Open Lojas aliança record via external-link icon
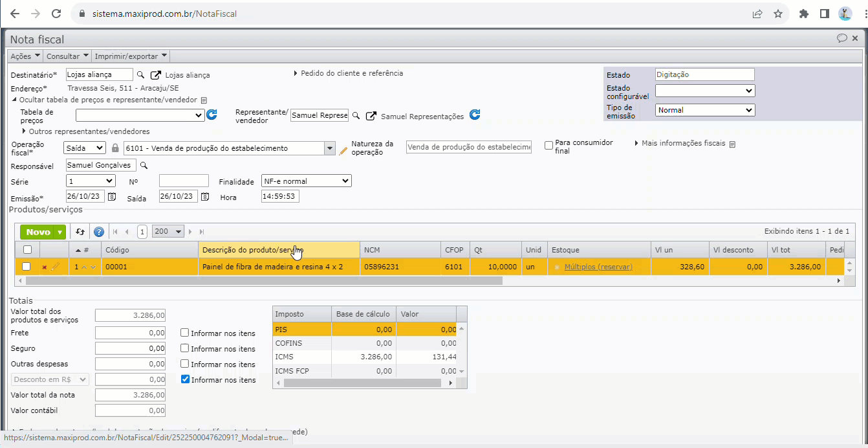 click(156, 75)
